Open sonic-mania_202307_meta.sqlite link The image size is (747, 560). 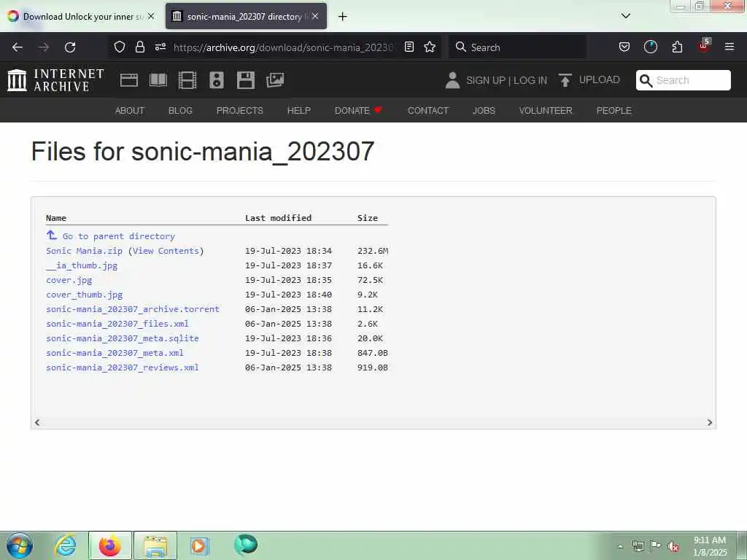point(123,338)
